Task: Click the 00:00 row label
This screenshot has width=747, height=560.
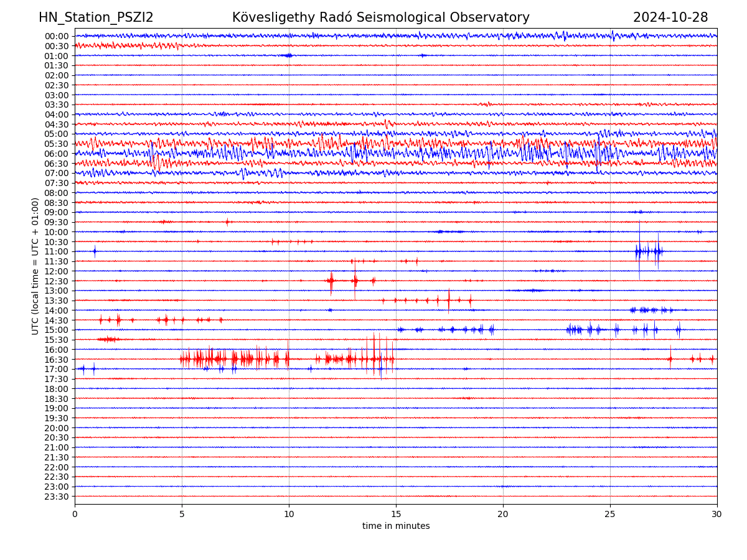Action: pyautogui.click(x=56, y=36)
